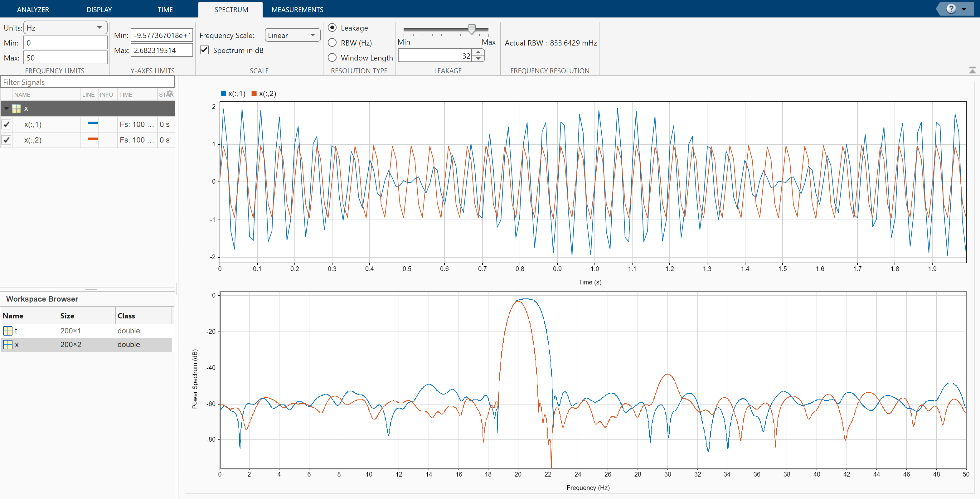Select the RBW (Hz) radio button
980x499 pixels.
tap(332, 43)
